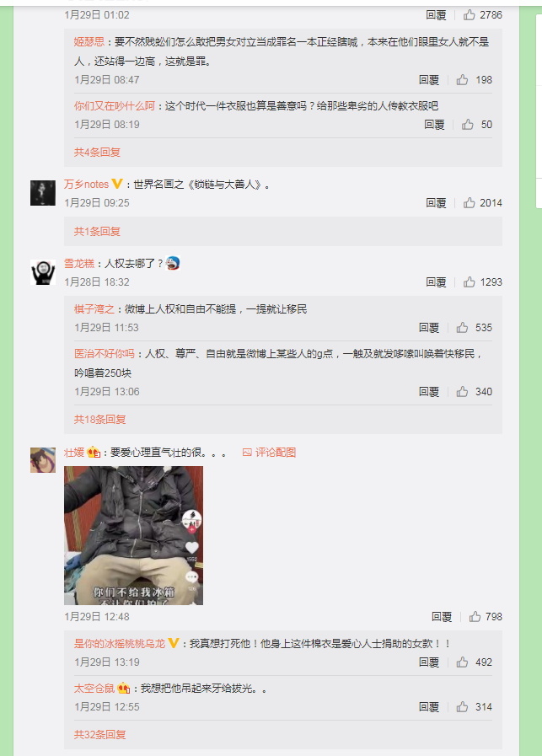Expand 共4条回复 replies
This screenshot has height=756, width=542.
coord(97,153)
